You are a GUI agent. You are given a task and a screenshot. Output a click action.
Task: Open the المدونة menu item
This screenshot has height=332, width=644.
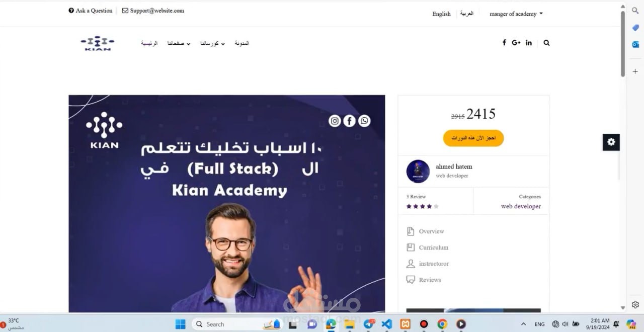(x=242, y=43)
